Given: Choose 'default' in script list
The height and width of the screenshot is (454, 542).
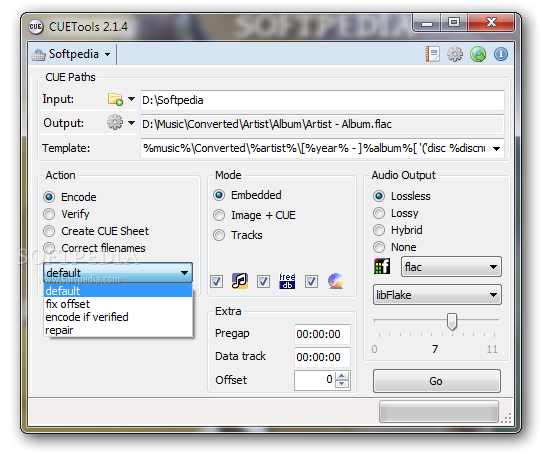Looking at the screenshot, I should tap(118, 291).
